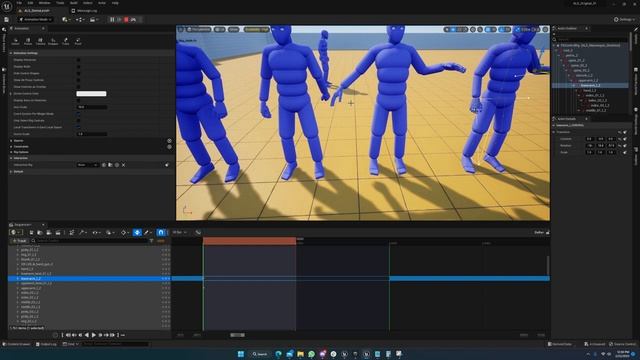Open the Cmd console type dropdown
640x360 pixels.
coord(70,344)
